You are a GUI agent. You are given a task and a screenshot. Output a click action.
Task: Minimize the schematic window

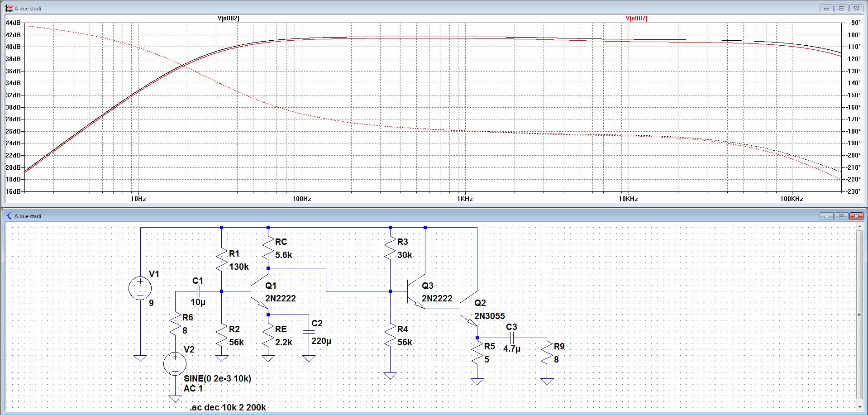pos(826,216)
